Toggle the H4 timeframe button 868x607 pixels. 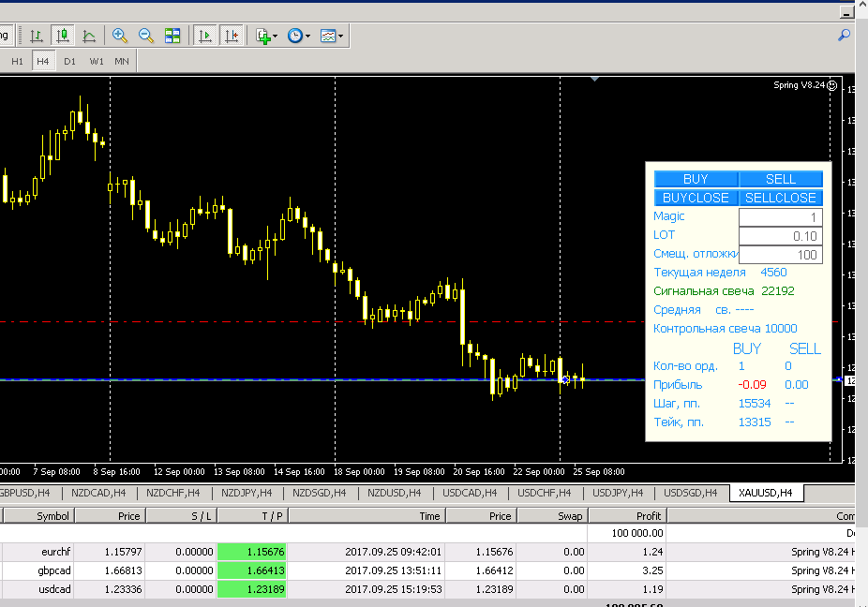pos(43,61)
